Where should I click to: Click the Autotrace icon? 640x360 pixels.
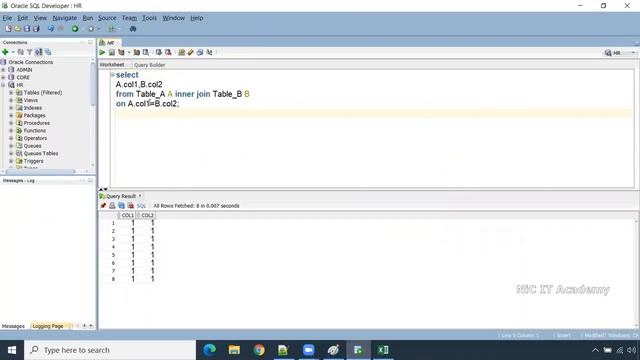tap(137, 52)
